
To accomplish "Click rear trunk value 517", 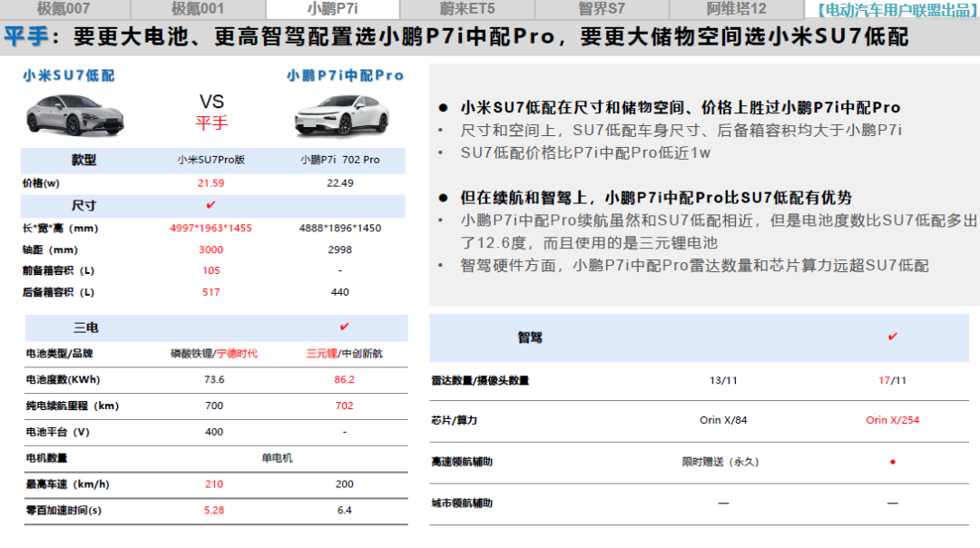I will click(x=211, y=292).
